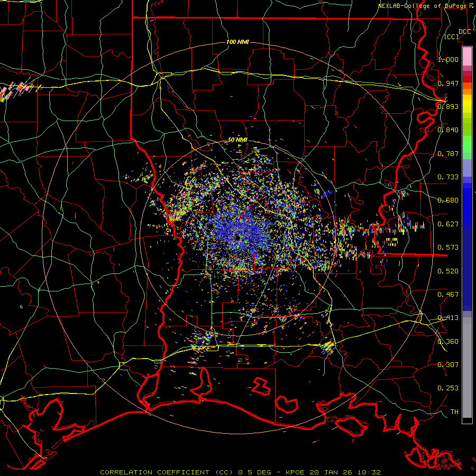Click the "[CC]" units label
Viewport: 476px width, 476px height.
coord(452,36)
